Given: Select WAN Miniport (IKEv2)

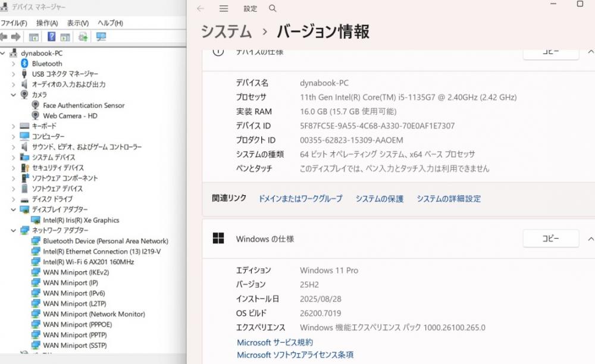Looking at the screenshot, I should click(76, 272).
